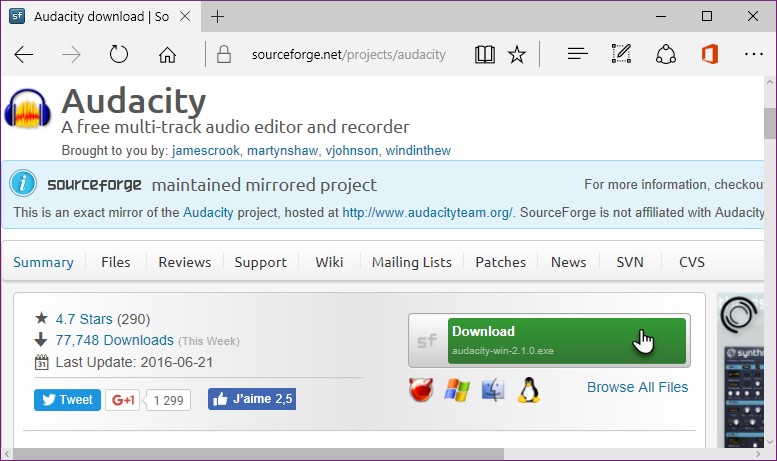Visit windinthew's profile link
Screen dimensions: 777x461
pyautogui.click(x=418, y=150)
